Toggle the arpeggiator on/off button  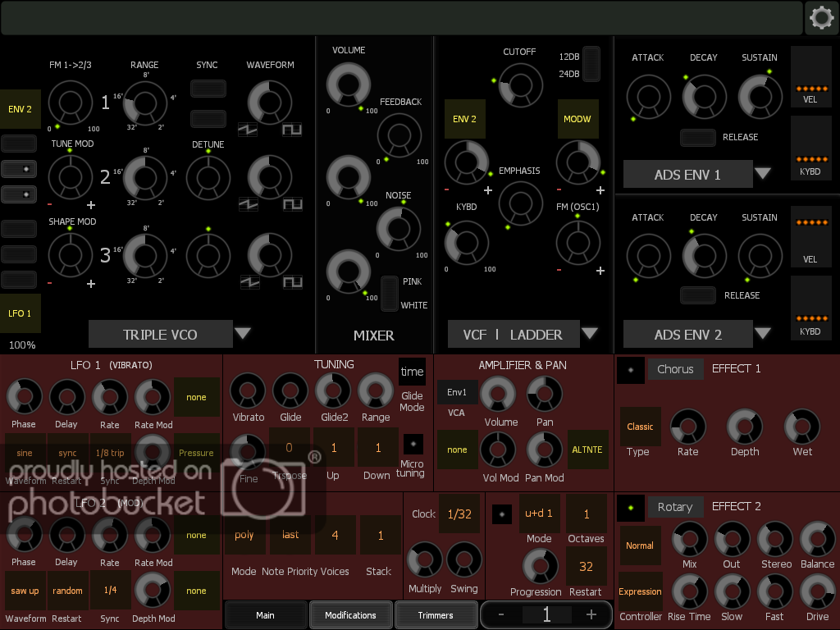pos(501,514)
